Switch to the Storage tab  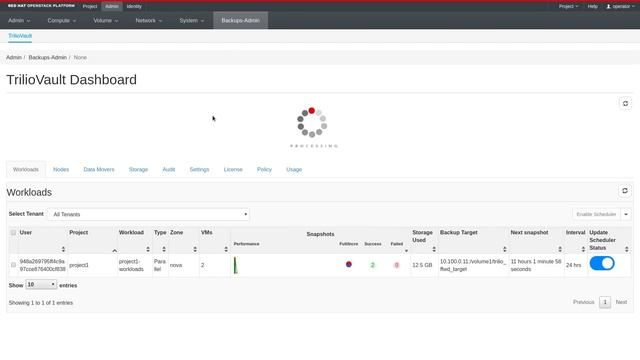[x=138, y=169]
